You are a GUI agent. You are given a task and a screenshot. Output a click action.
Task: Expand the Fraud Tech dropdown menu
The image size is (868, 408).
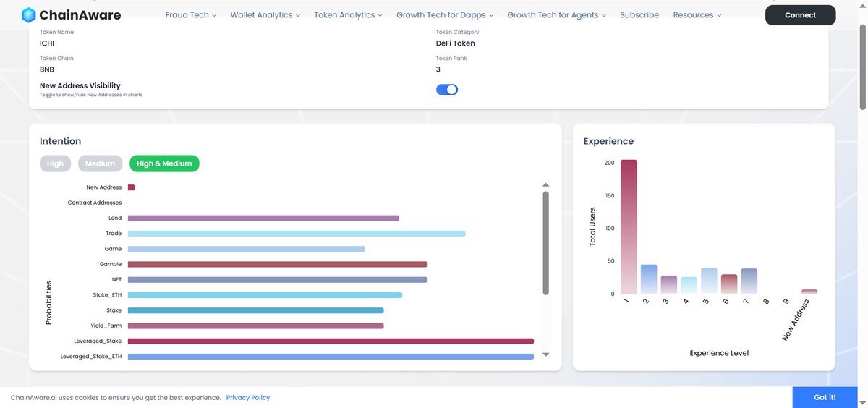191,15
